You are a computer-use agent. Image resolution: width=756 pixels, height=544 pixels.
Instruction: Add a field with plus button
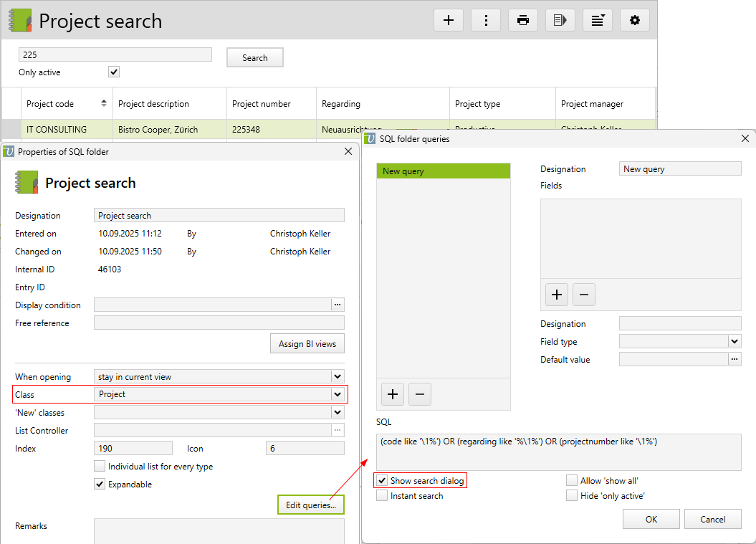[x=557, y=294]
